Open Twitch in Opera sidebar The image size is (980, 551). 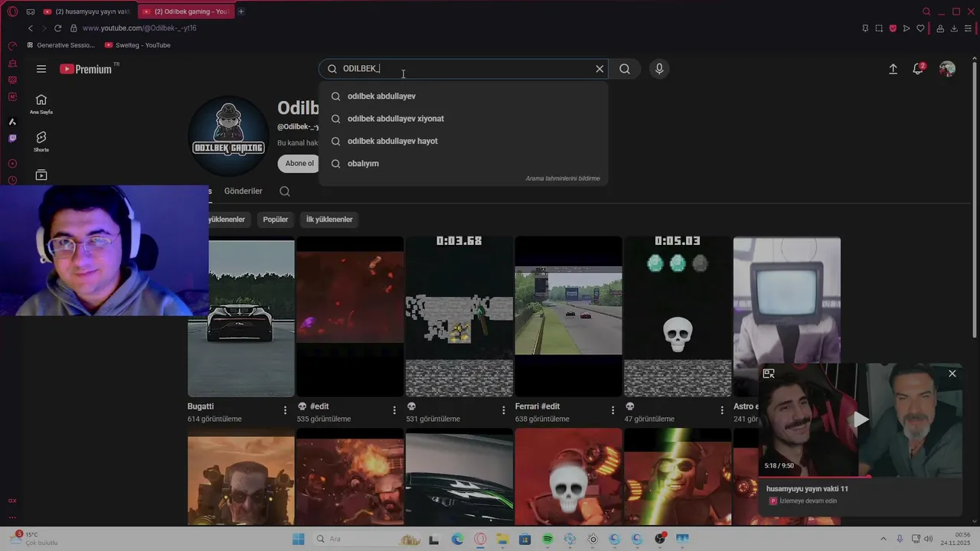coord(12,139)
